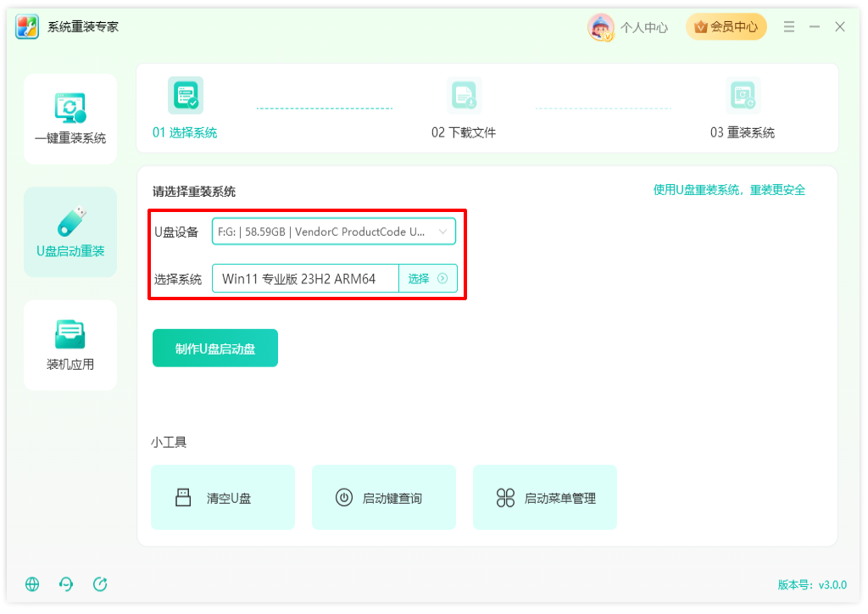Open the 会员中心 membership button
This screenshot has width=868, height=614.
point(726,26)
